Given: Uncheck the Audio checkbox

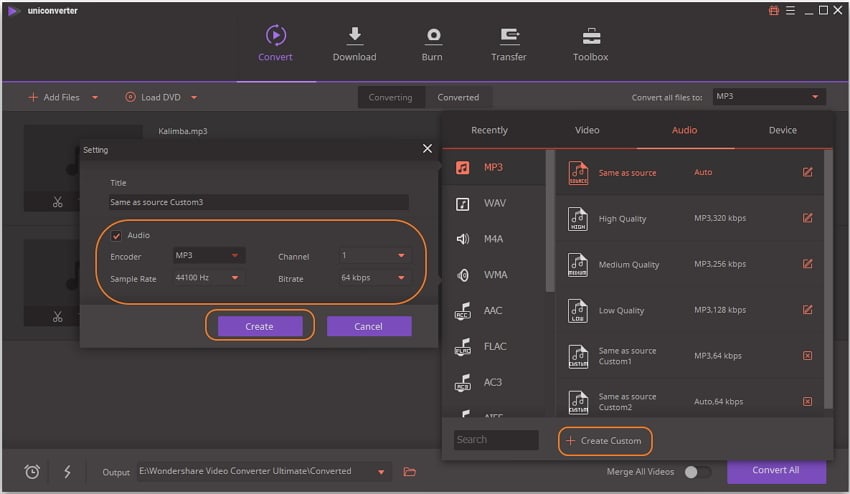Looking at the screenshot, I should tap(116, 236).
